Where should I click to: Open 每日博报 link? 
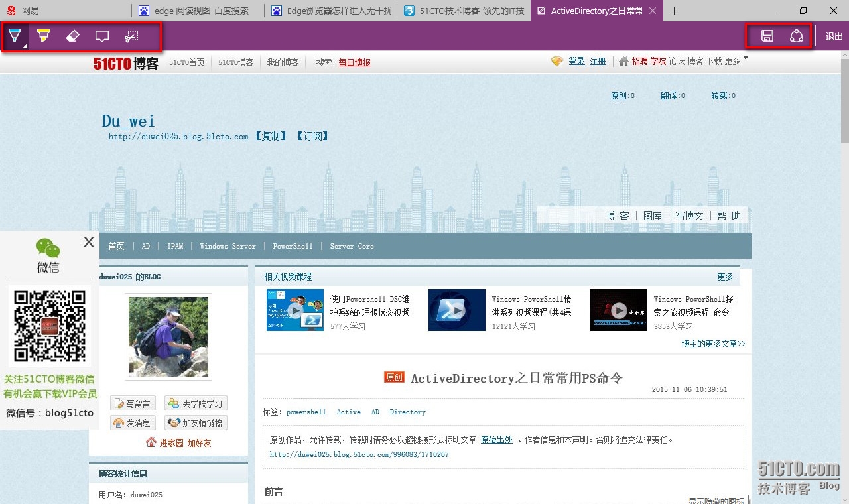click(354, 62)
